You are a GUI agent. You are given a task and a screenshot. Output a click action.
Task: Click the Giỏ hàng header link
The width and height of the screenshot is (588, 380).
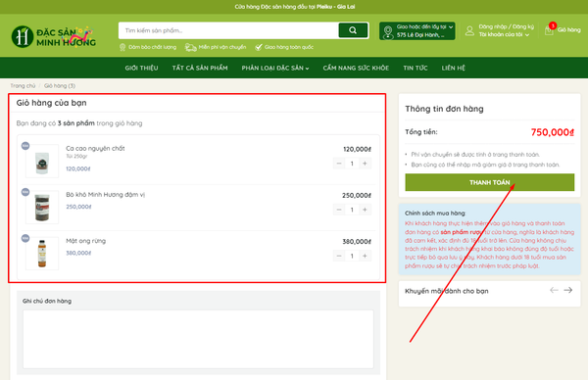(568, 30)
